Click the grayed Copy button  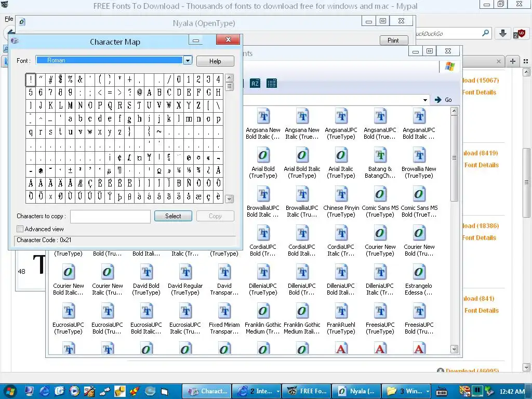point(215,216)
